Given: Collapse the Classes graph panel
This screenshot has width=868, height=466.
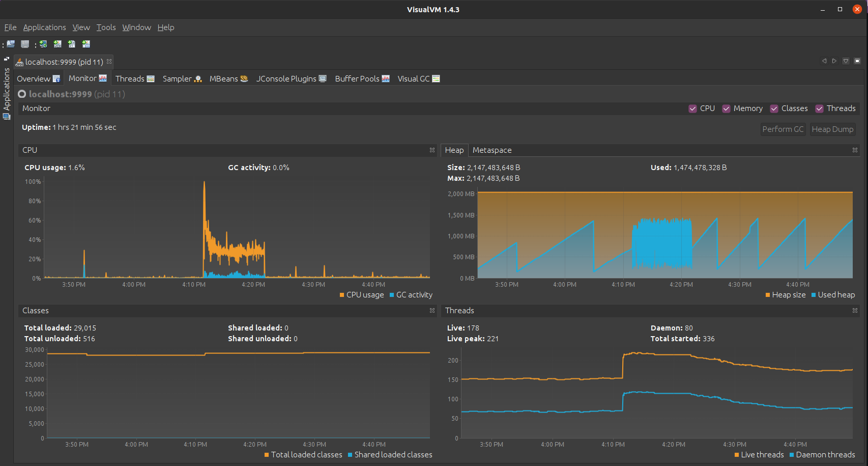Looking at the screenshot, I should 432,311.
